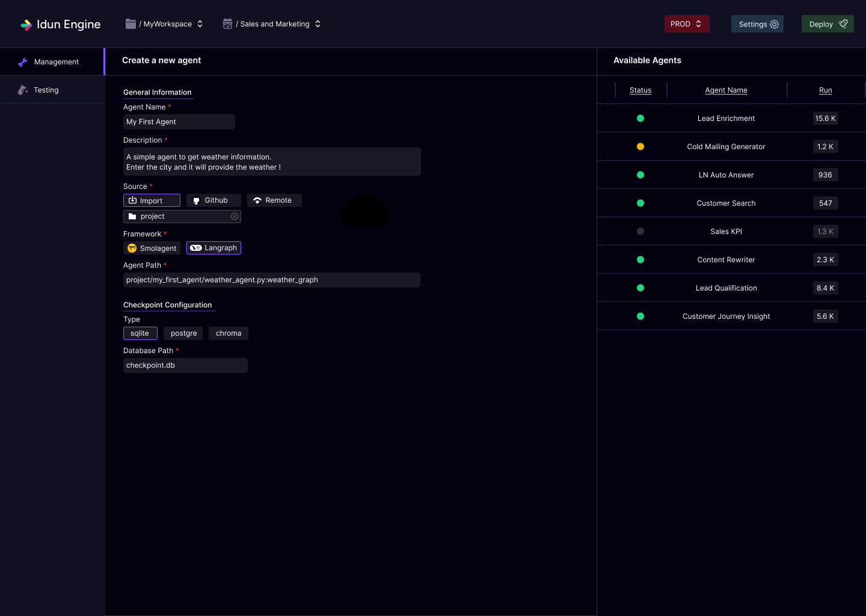The image size is (866, 616).
Task: Click the Description text area
Action: [x=272, y=162]
